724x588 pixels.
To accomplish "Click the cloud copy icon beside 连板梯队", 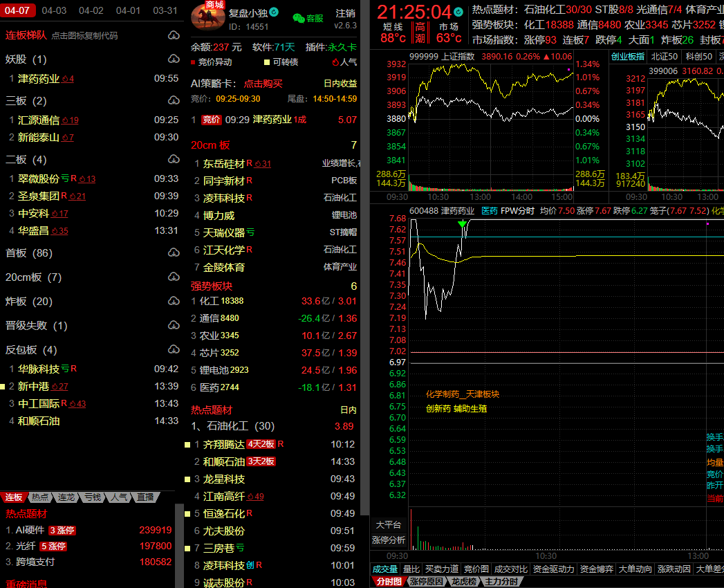I will pyautogui.click(x=173, y=35).
